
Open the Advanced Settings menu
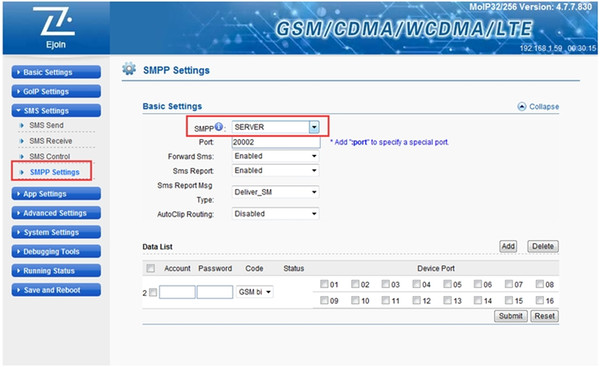click(56, 213)
